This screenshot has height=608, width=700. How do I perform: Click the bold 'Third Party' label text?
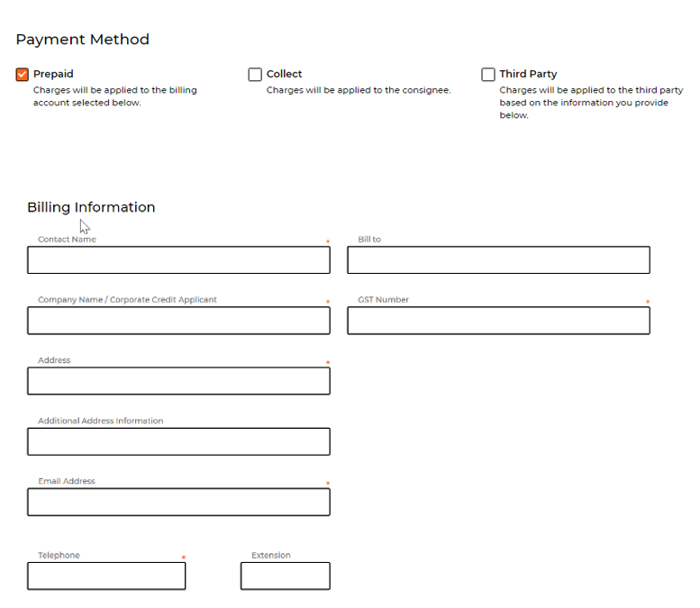coord(528,74)
